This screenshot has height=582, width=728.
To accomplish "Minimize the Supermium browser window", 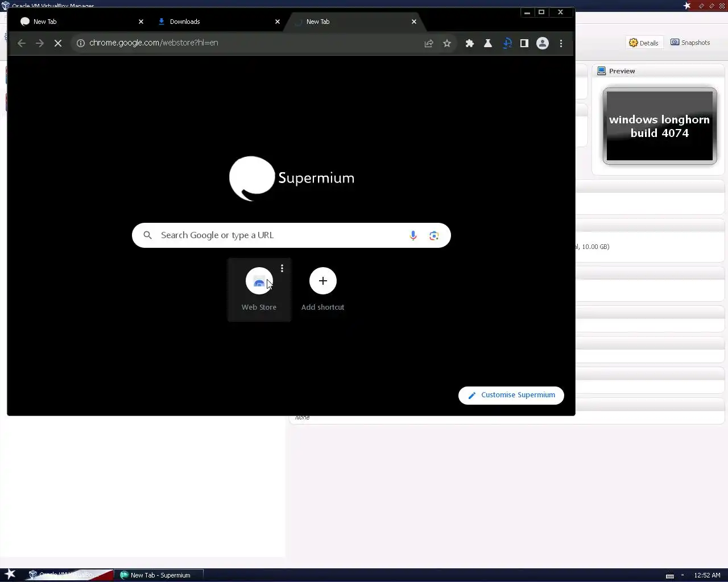I will point(527,13).
